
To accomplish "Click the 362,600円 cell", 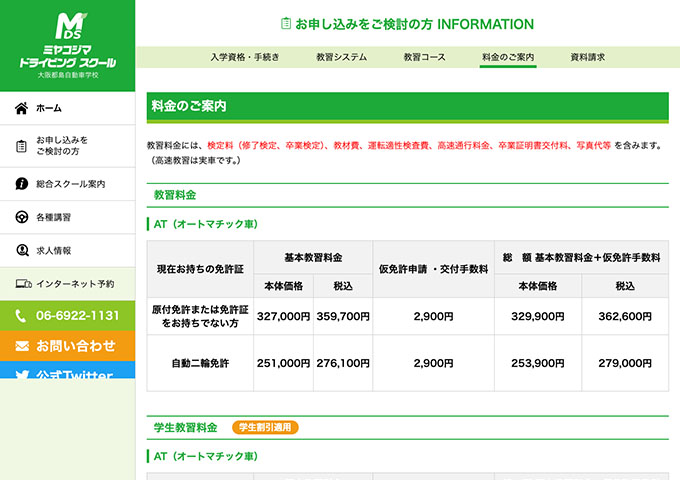I will [625, 316].
